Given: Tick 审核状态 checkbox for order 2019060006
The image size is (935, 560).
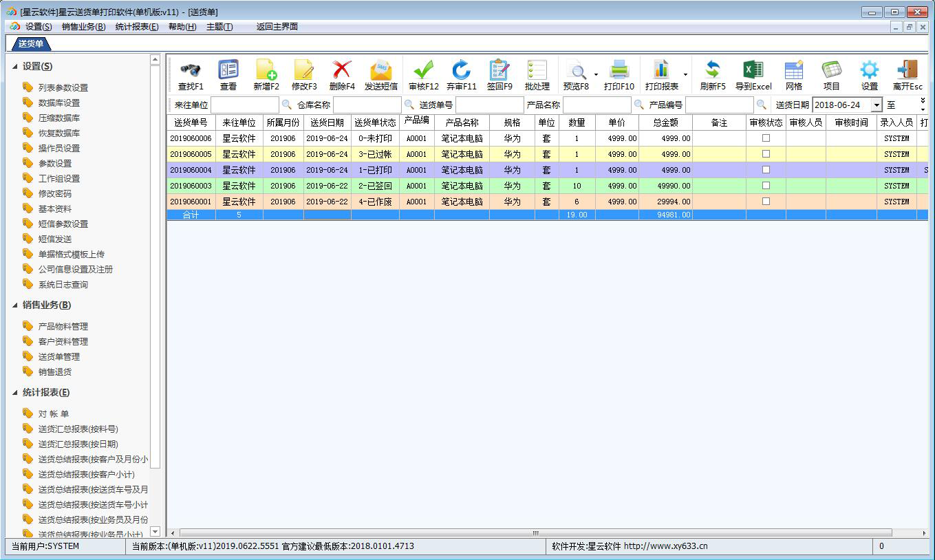Looking at the screenshot, I should click(766, 138).
